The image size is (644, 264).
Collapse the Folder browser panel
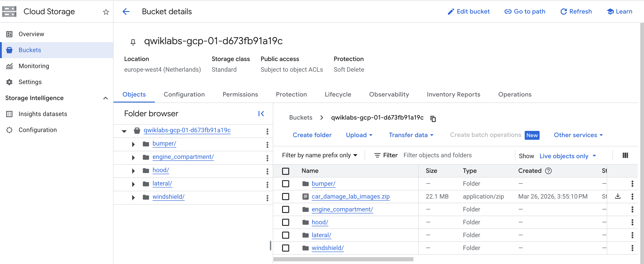(x=261, y=114)
